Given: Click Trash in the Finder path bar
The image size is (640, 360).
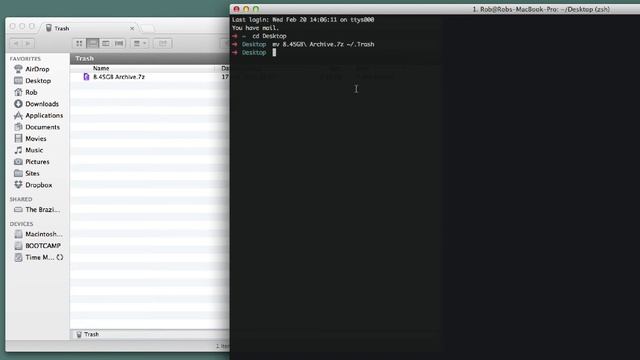Looking at the screenshot, I should pos(87,334).
